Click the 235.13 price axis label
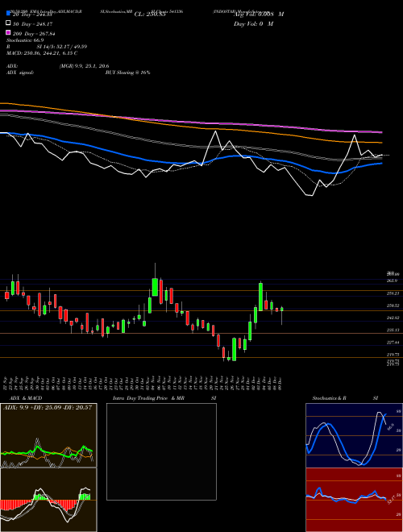Viewport: 403px width, 532px height. [393, 330]
